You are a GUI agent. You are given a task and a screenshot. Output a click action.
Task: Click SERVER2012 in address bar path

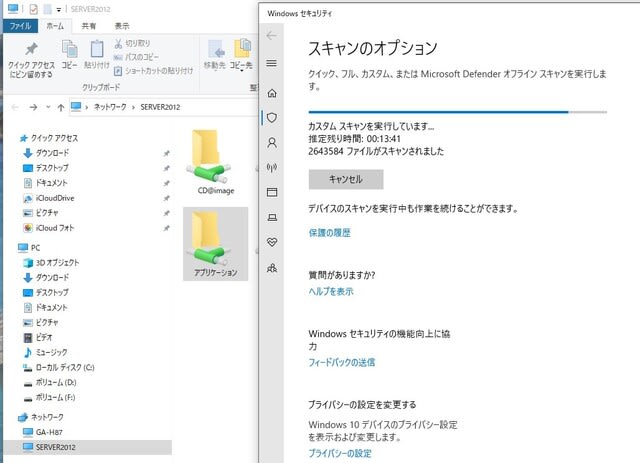point(160,107)
